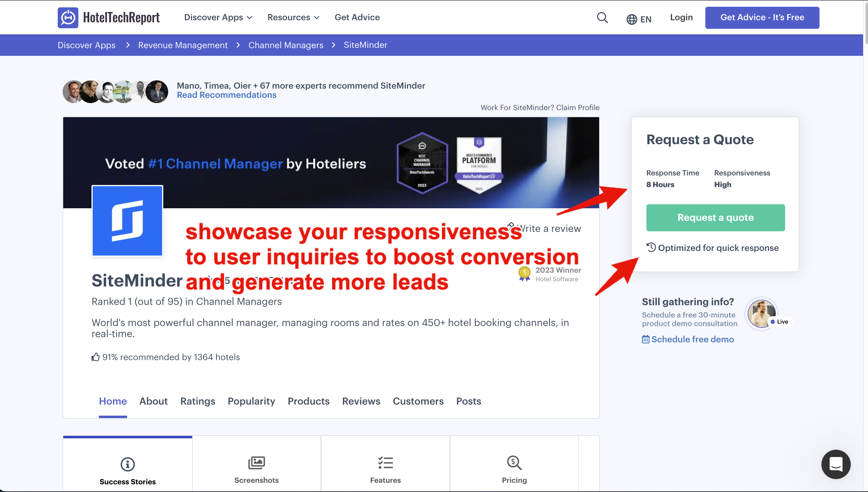Open the Products tab
Viewport: 868px width, 492px height.
pos(309,401)
